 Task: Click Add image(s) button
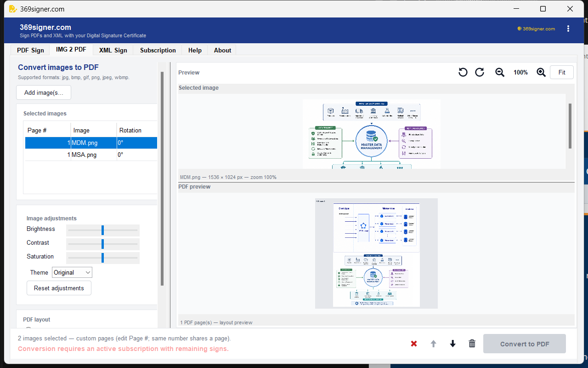point(44,92)
